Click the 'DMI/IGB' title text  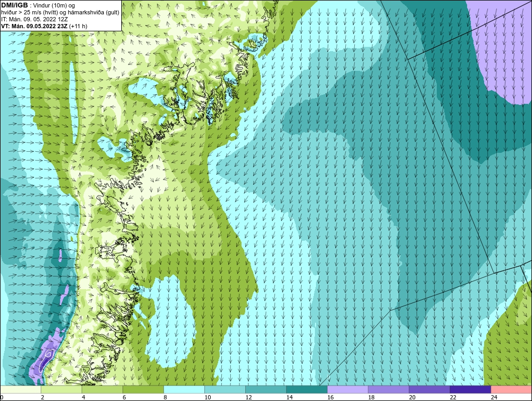tap(14, 5)
